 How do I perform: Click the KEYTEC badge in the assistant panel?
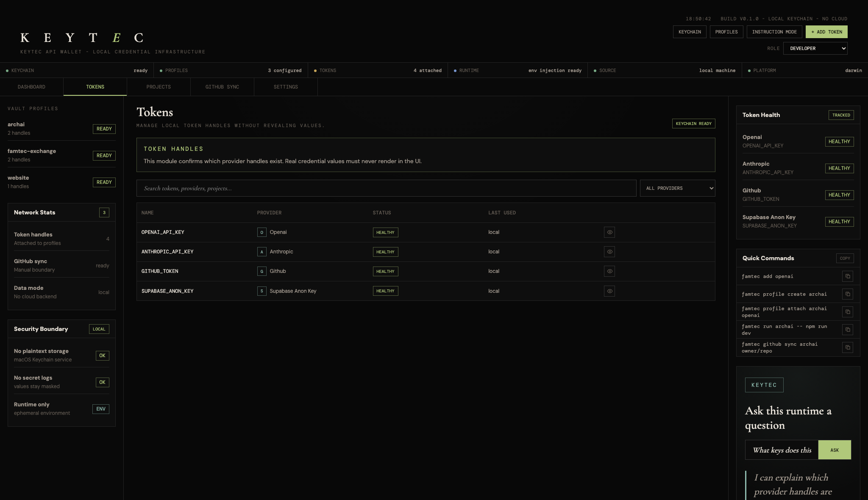click(x=764, y=385)
